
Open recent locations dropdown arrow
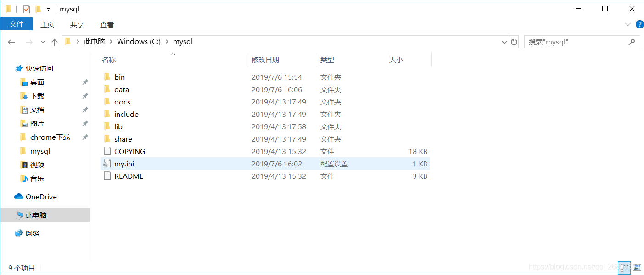[43, 42]
